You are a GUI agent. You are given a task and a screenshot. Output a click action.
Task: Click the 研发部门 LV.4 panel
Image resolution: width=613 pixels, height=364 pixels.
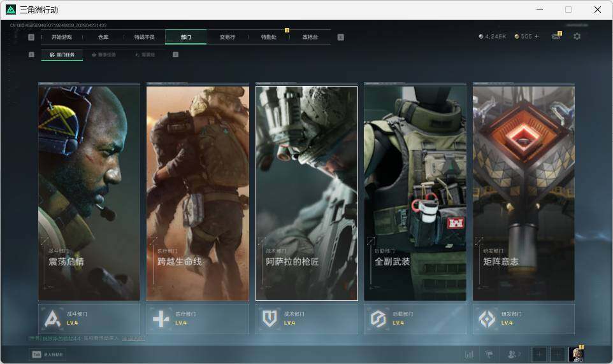[x=524, y=319]
